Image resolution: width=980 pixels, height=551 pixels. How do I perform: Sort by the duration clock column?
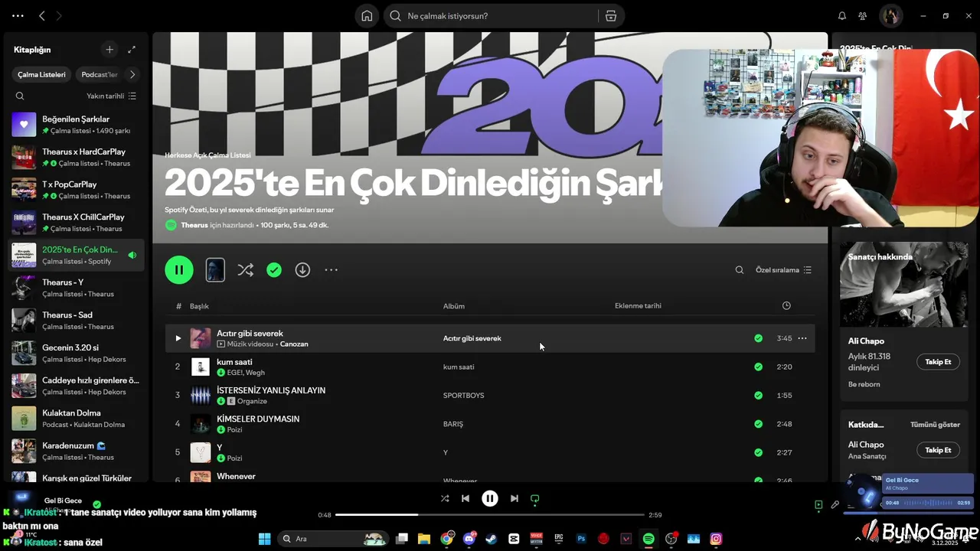(x=786, y=305)
